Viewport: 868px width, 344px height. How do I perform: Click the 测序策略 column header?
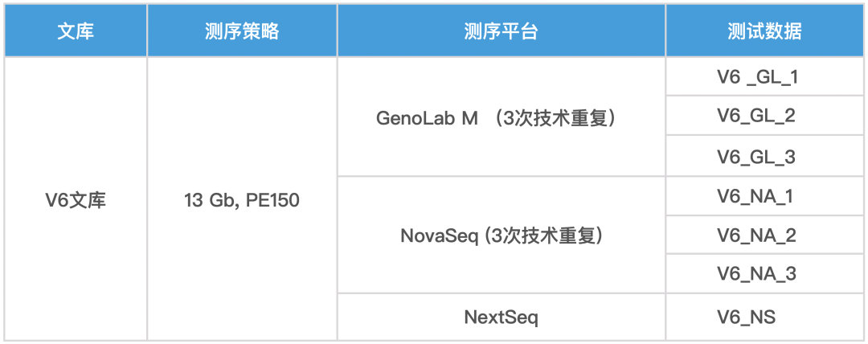pyautogui.click(x=242, y=31)
